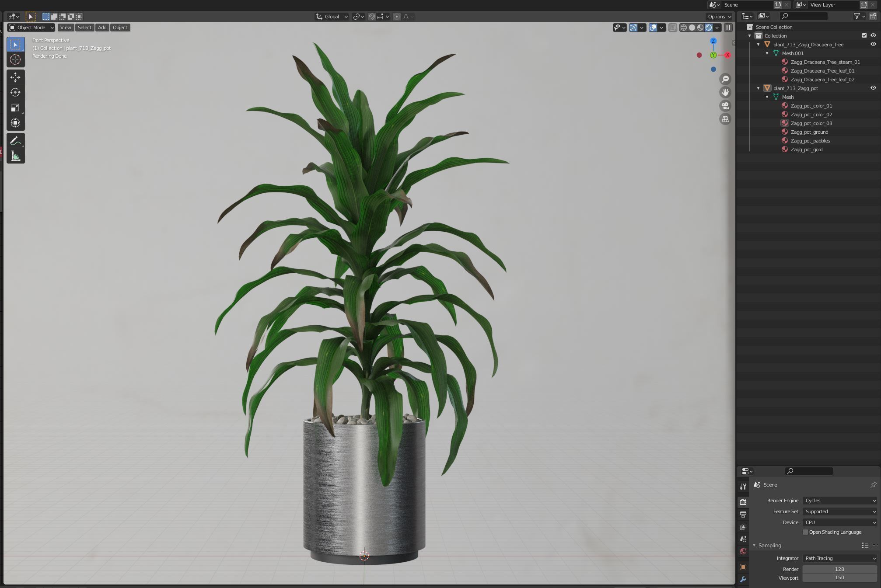This screenshot has height=588, width=881.
Task: Pause the viewport render preview
Action: pos(728,28)
